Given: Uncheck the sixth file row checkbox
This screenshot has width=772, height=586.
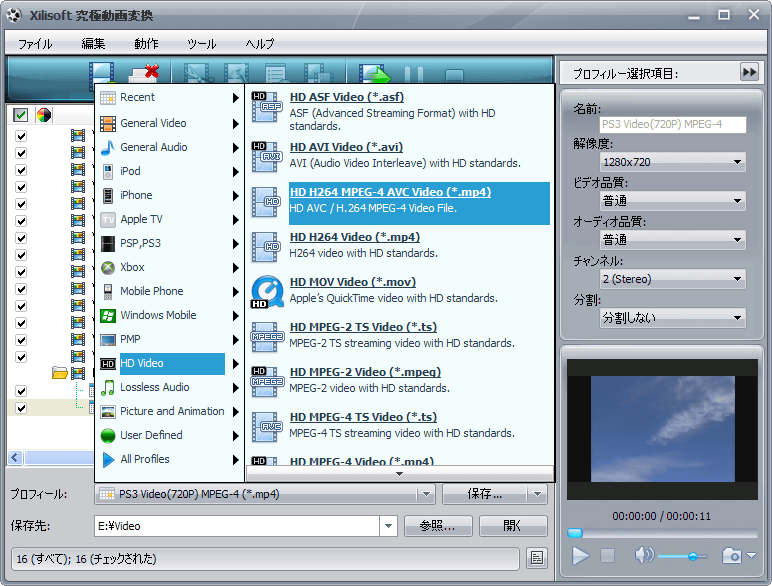Looking at the screenshot, I should [x=21, y=221].
